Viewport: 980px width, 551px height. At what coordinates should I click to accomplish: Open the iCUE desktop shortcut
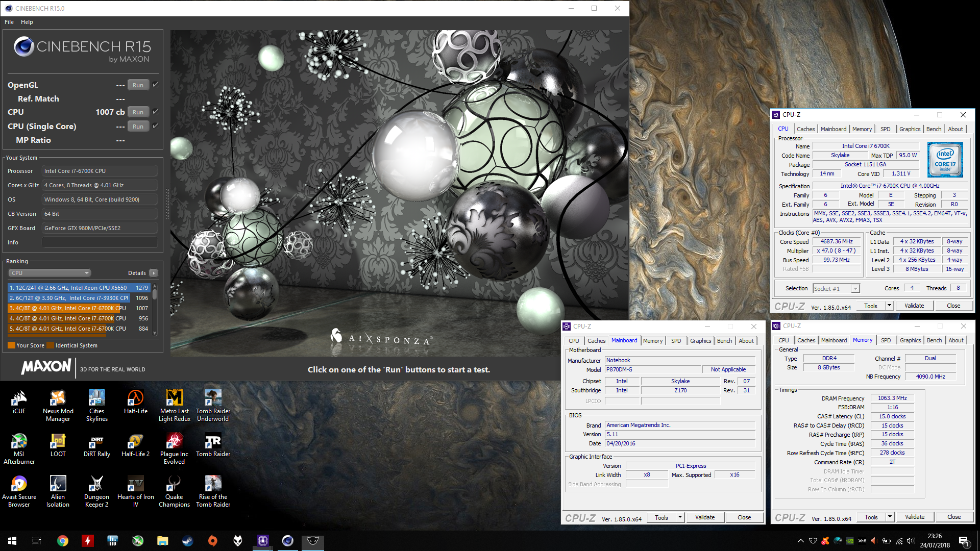[x=19, y=402]
